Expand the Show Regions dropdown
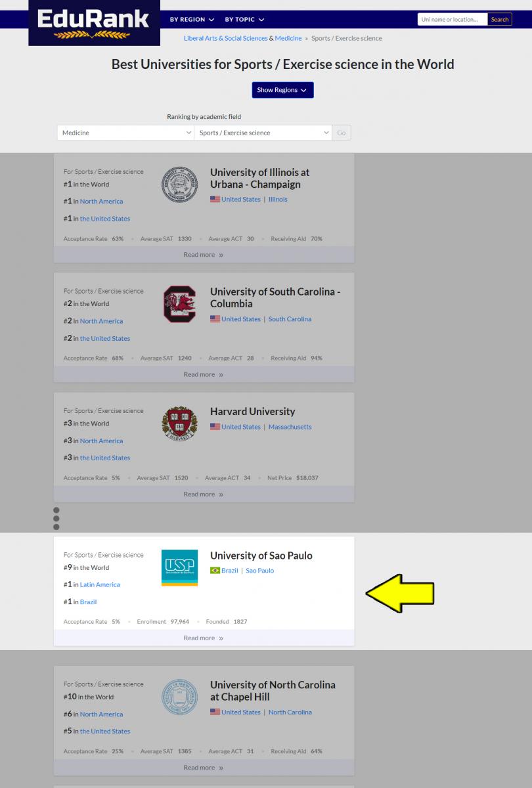532x788 pixels. (282, 90)
